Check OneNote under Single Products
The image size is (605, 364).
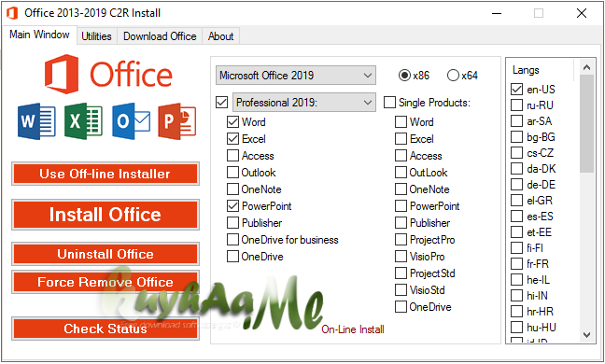401,189
